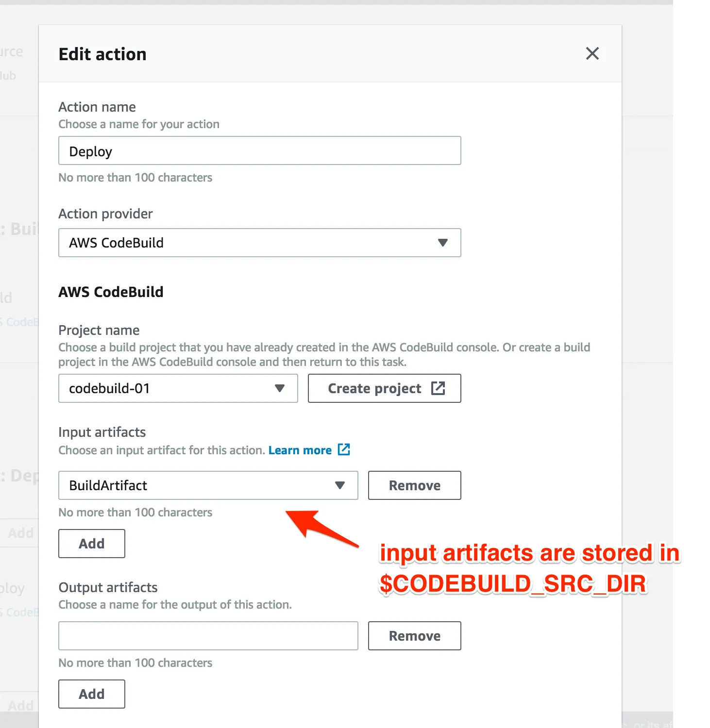Expand the BuildArtifact dropdown arrow
The width and height of the screenshot is (710, 728).
click(340, 485)
